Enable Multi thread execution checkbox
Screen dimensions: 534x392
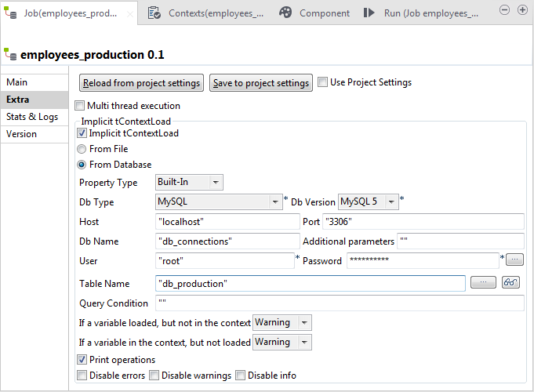(x=80, y=106)
